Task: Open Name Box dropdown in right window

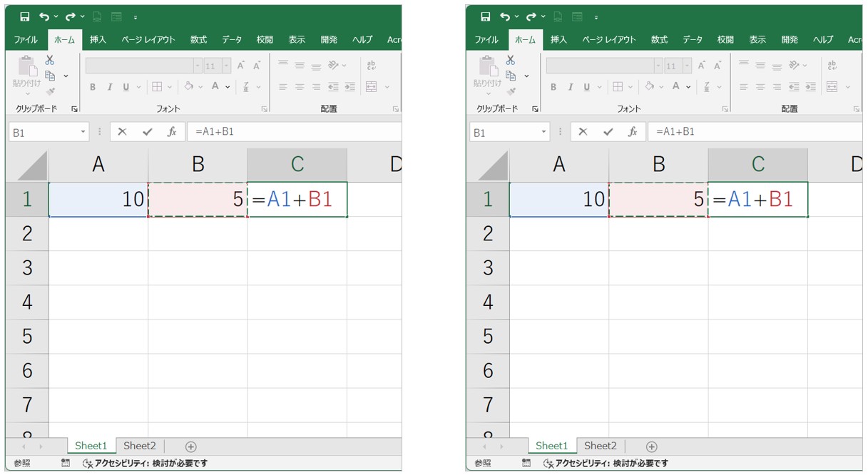Action: pyautogui.click(x=543, y=132)
